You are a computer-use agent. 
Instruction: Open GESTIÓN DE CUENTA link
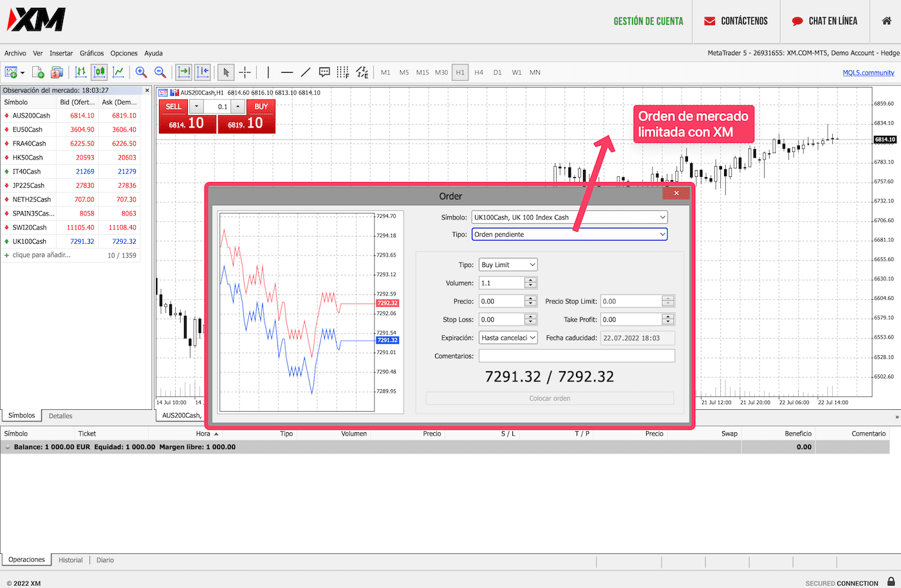[648, 21]
